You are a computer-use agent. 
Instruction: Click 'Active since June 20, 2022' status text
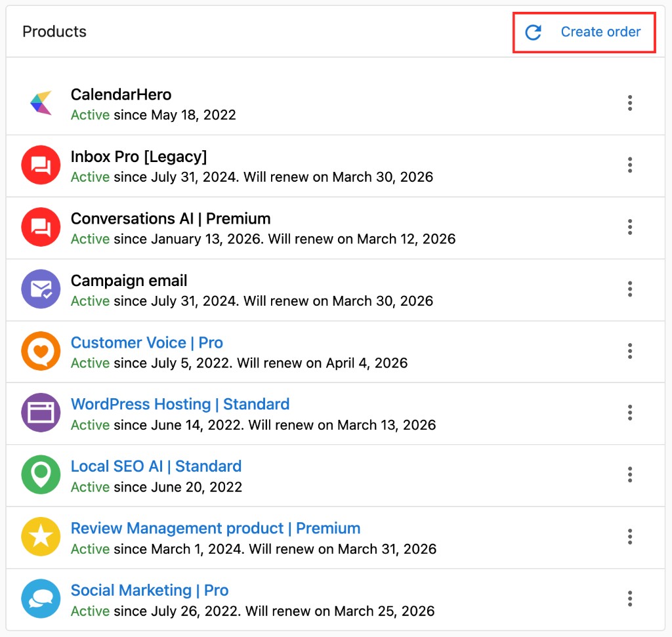point(156,487)
